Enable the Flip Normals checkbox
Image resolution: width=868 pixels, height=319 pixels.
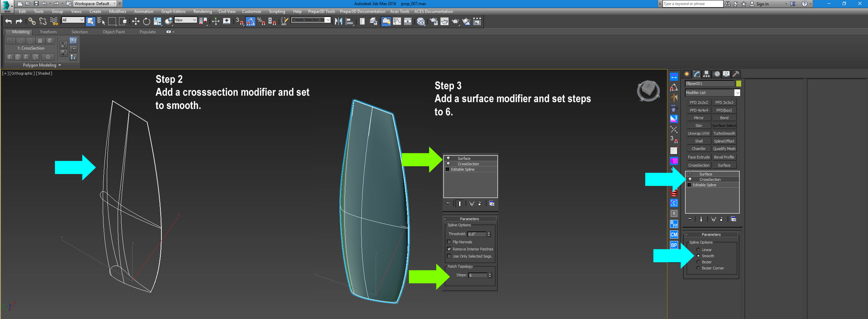click(450, 242)
